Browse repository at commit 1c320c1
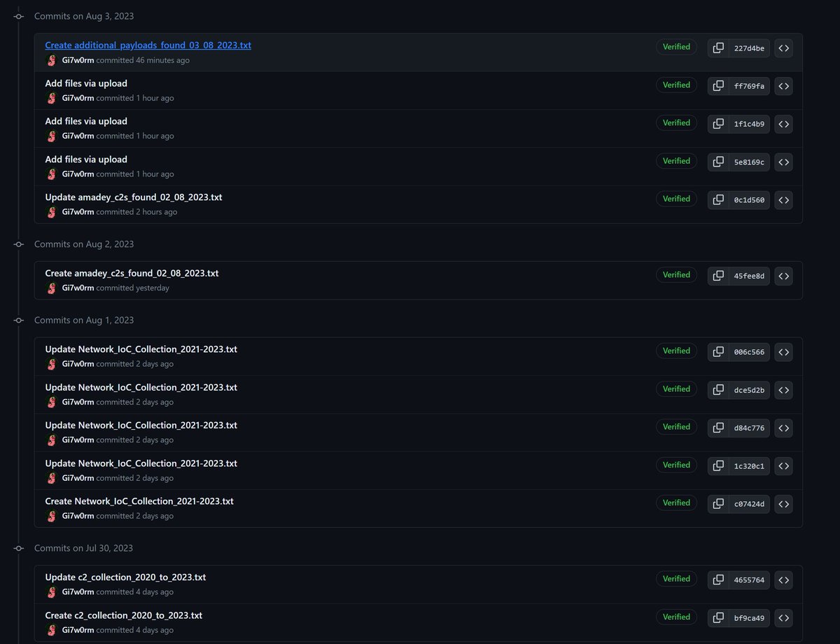840x644 pixels. tap(784, 466)
